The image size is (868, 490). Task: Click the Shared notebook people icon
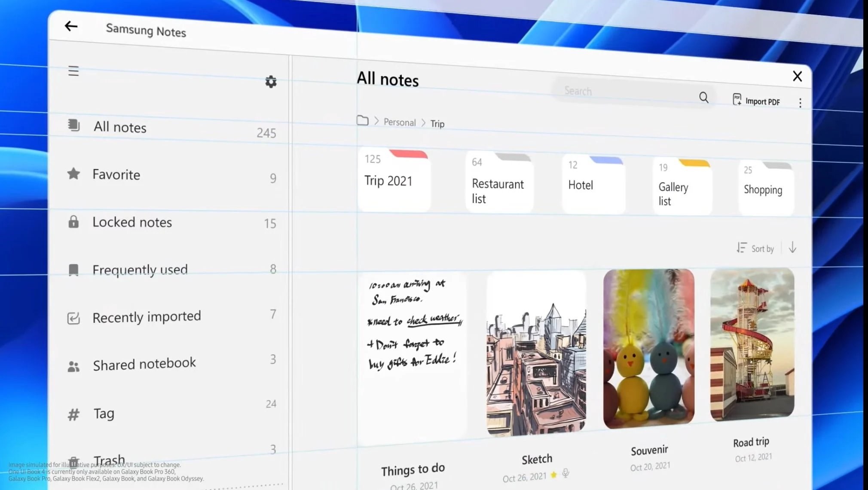73,364
